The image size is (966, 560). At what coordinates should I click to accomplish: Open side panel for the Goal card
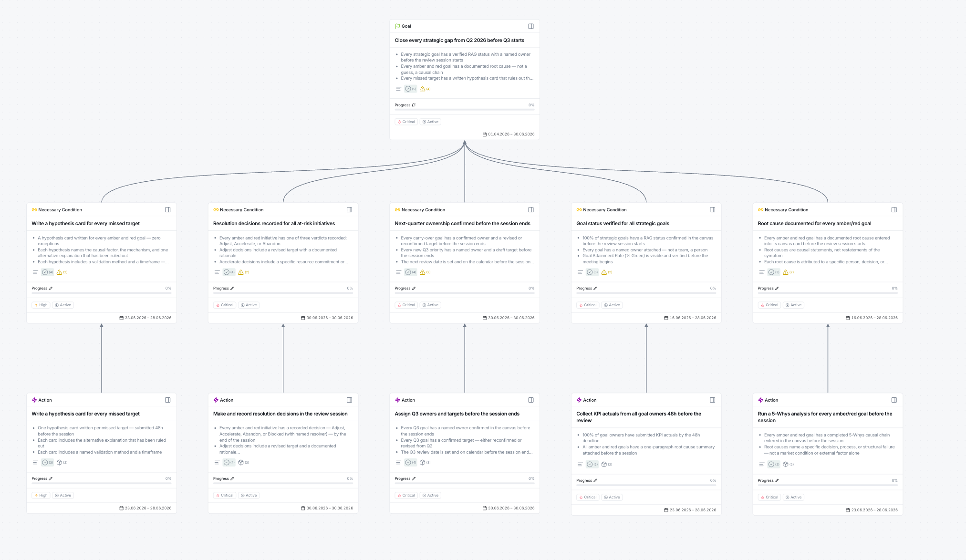coord(530,26)
